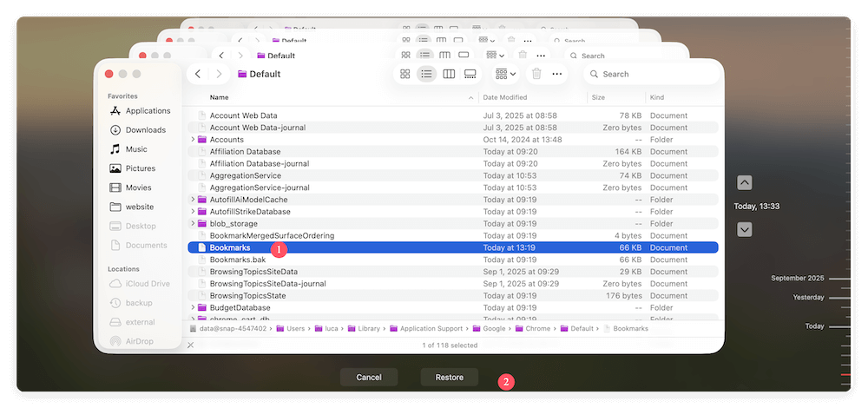Select the external drive in sidebar

132,322
